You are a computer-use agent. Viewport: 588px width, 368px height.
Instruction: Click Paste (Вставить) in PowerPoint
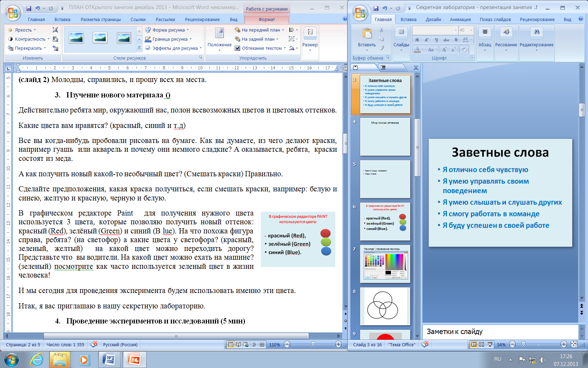(x=367, y=38)
